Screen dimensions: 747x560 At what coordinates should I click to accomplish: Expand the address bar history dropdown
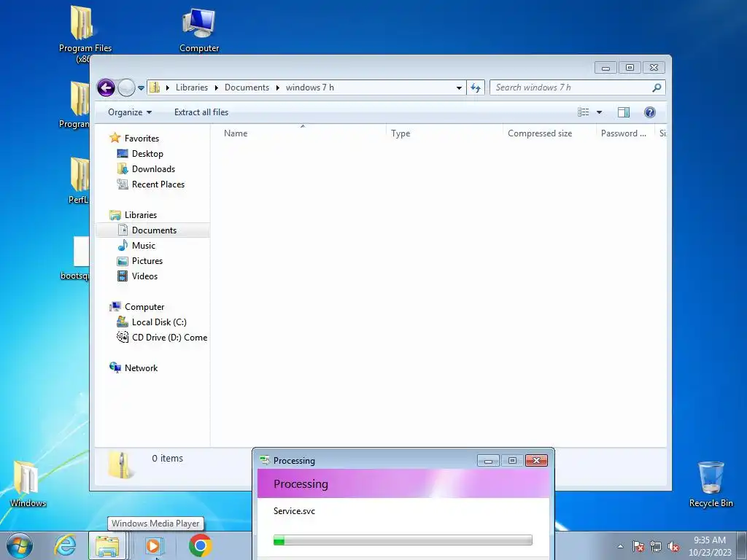(459, 87)
